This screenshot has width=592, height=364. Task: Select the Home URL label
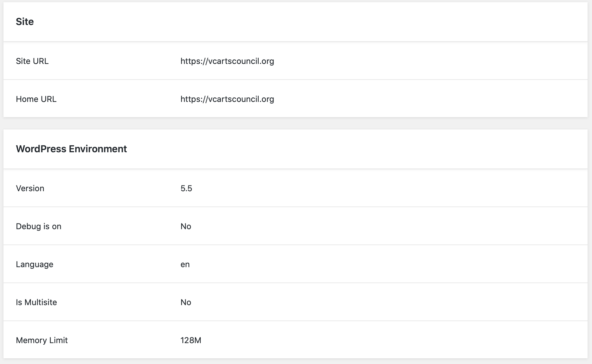pyautogui.click(x=36, y=99)
